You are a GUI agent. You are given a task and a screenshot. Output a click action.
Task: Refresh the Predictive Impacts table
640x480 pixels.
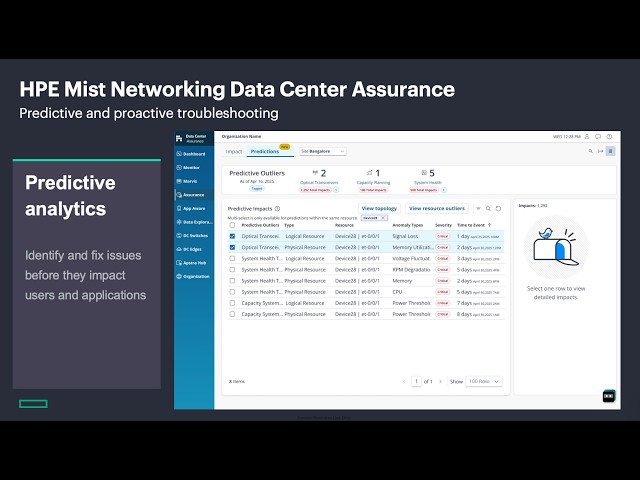click(498, 209)
